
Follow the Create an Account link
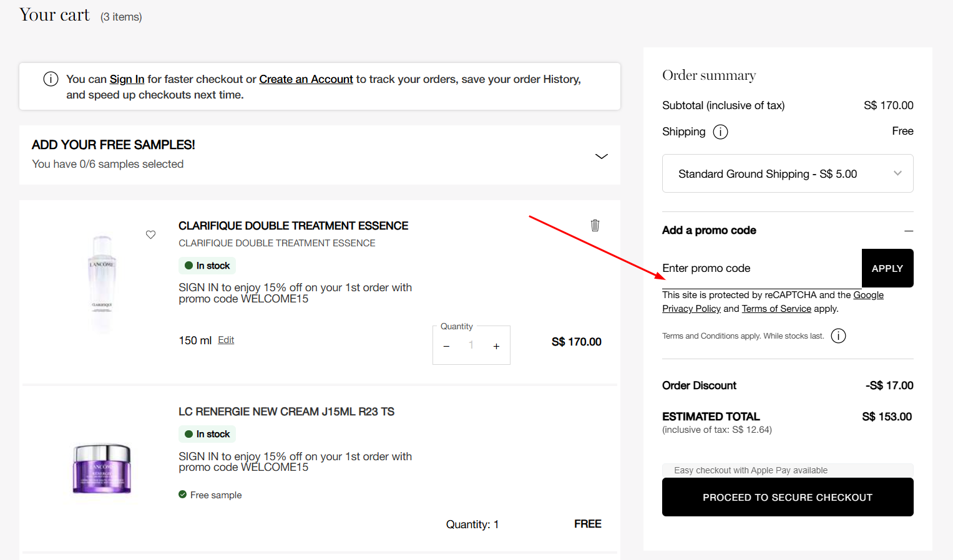(x=306, y=79)
